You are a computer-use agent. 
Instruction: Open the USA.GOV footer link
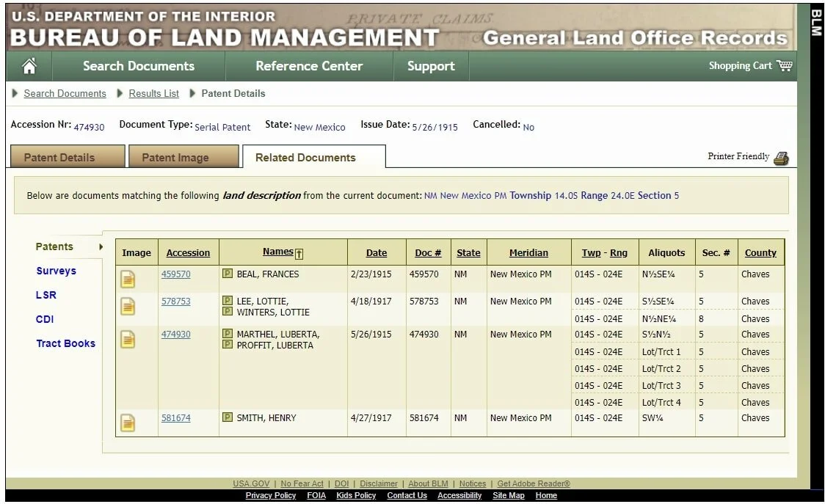tap(251, 483)
